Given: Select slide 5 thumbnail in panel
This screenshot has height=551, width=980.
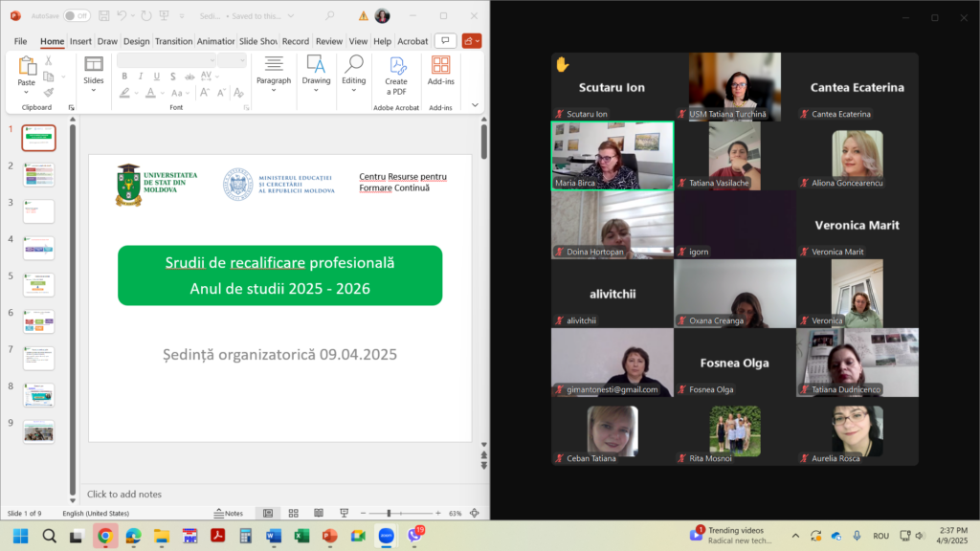Looking at the screenshot, I should 39,284.
